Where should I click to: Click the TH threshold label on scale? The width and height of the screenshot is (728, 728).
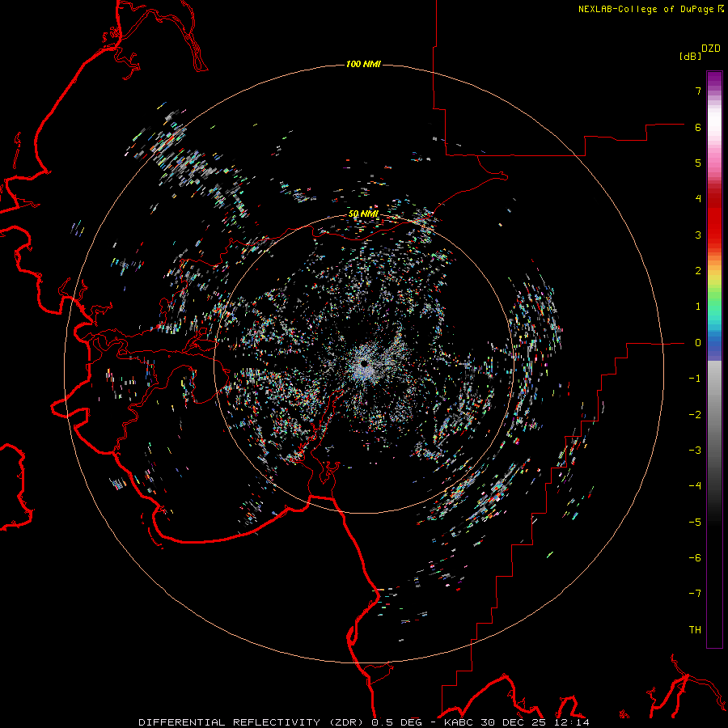click(695, 630)
